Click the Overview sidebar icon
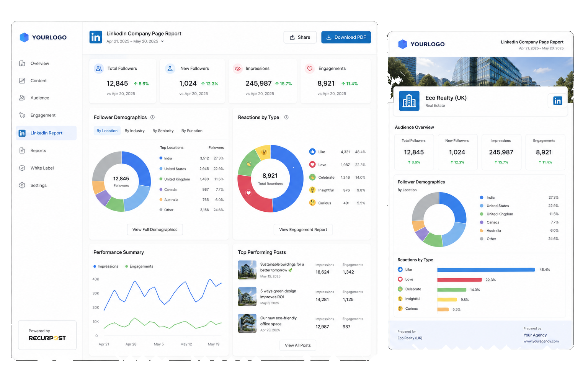Image resolution: width=588 pixels, height=392 pixels. pos(22,64)
